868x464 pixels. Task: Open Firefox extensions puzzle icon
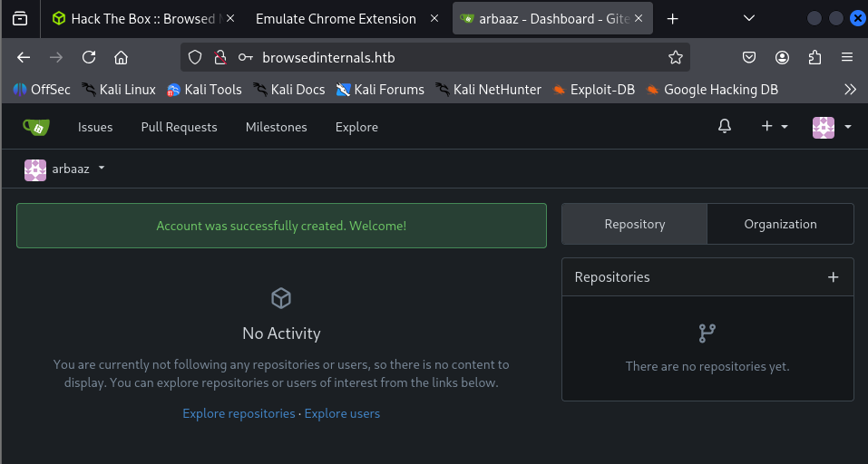point(814,57)
